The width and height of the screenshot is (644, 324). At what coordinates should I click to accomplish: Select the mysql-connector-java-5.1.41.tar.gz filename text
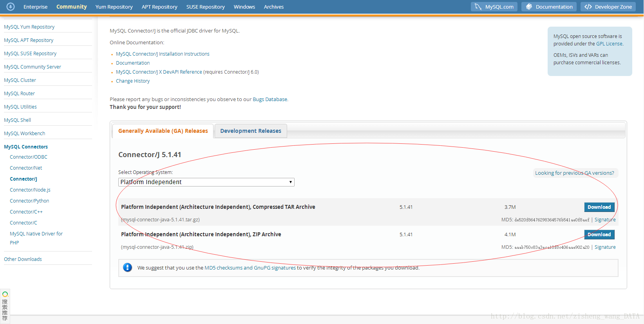160,220
